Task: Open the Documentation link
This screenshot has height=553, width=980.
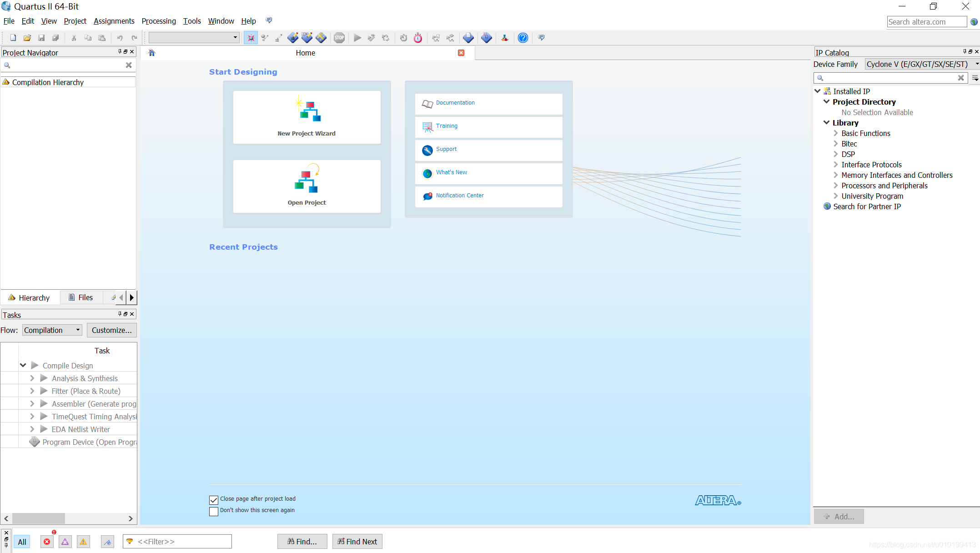Action: click(x=455, y=103)
